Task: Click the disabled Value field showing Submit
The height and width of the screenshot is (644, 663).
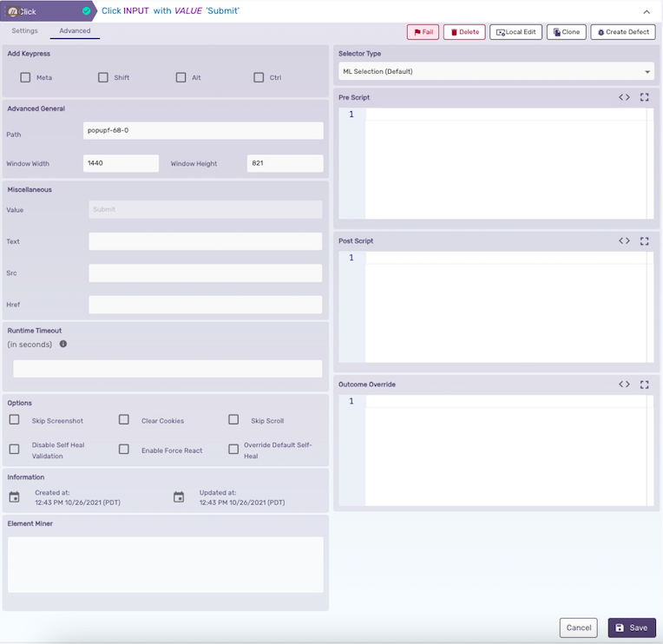Action: click(205, 209)
